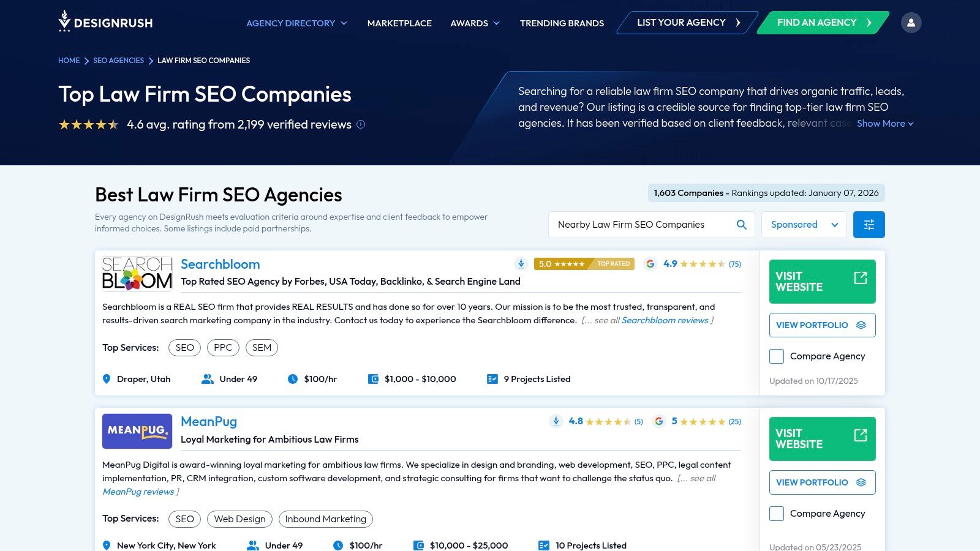Click the DESIGNRUSH logo
Screen dimensions: 980x551
(x=105, y=22)
